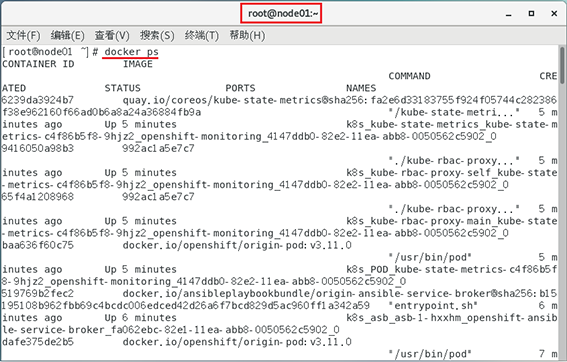Image resolution: width=567 pixels, height=362 pixels.
Task: Open the 帮助(H) menu
Action: point(247,35)
